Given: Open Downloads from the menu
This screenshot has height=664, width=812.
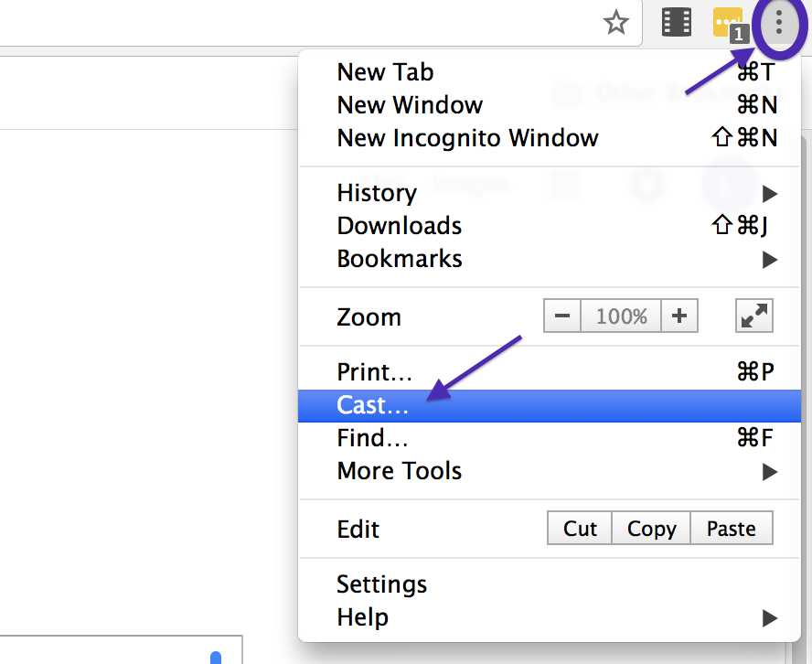Looking at the screenshot, I should 399,226.
